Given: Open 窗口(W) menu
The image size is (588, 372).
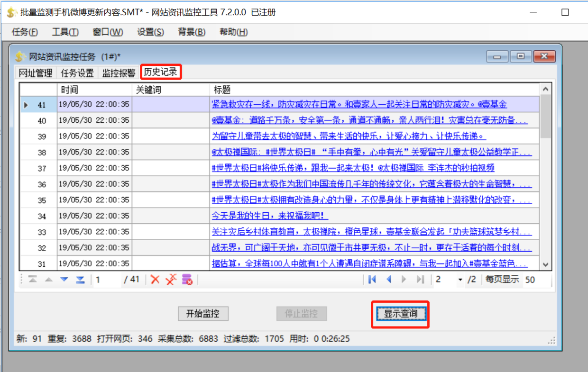Looking at the screenshot, I should tap(108, 32).
